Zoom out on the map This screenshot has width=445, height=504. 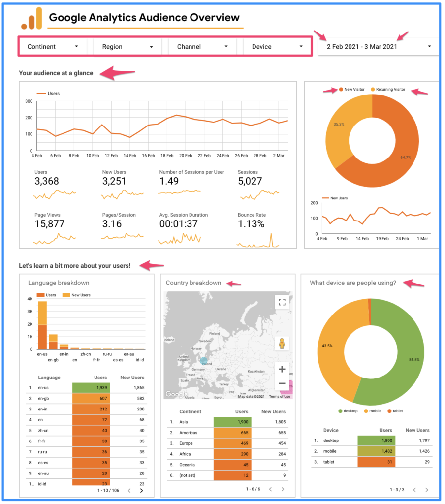[x=282, y=383]
